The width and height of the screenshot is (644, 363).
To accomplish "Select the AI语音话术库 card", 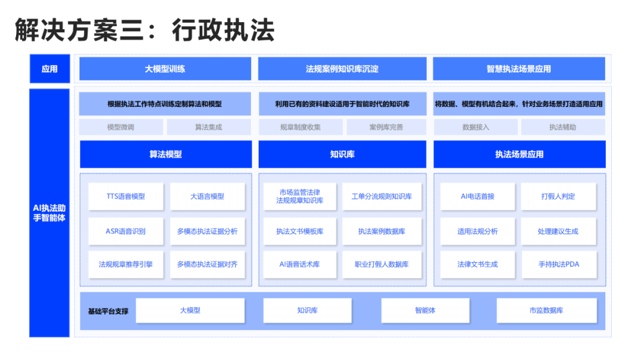I will pyautogui.click(x=300, y=264).
